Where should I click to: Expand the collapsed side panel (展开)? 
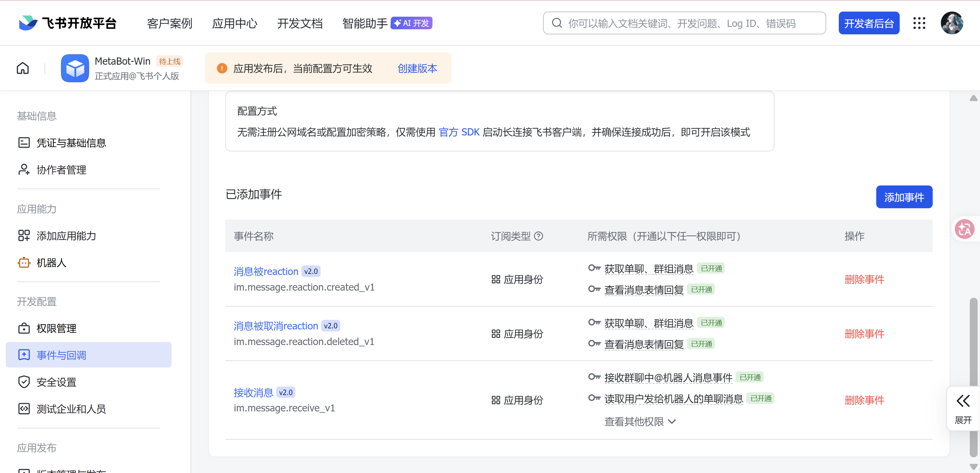pos(963,408)
